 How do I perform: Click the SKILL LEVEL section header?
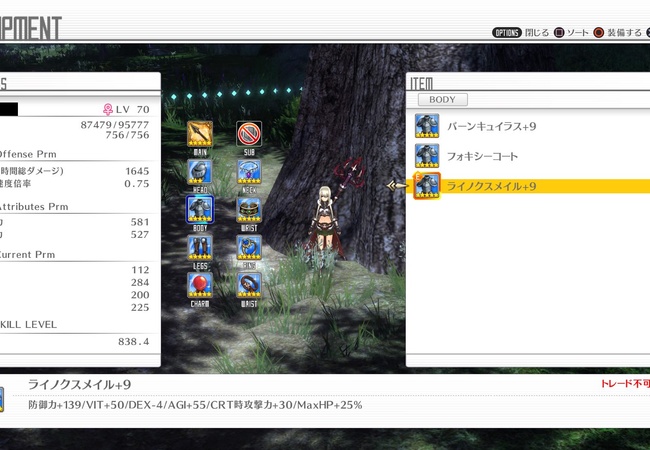(28, 324)
